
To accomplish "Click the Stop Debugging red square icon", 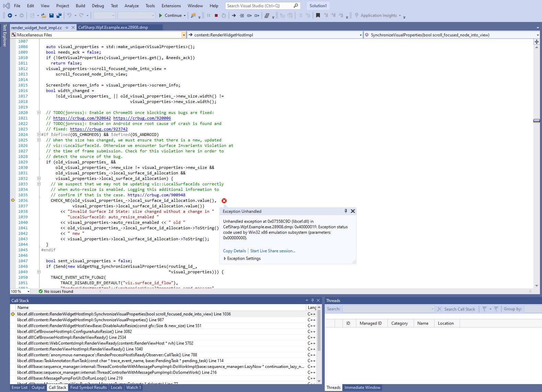I will click(x=216, y=15).
